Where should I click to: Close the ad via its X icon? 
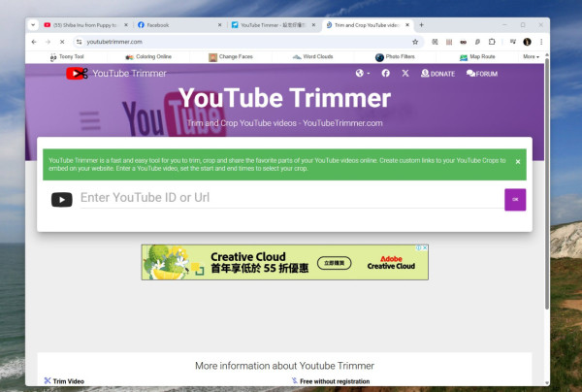click(426, 247)
